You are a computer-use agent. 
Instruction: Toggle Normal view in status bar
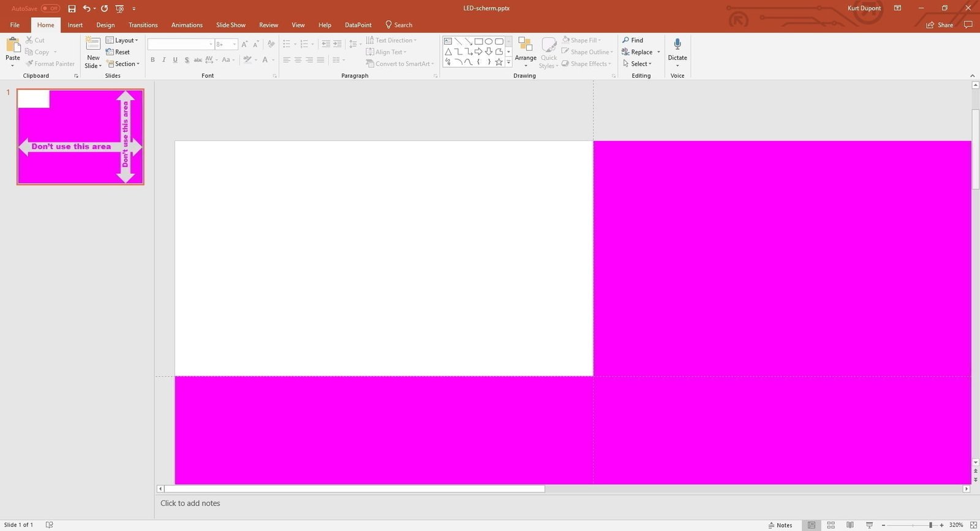point(812,525)
